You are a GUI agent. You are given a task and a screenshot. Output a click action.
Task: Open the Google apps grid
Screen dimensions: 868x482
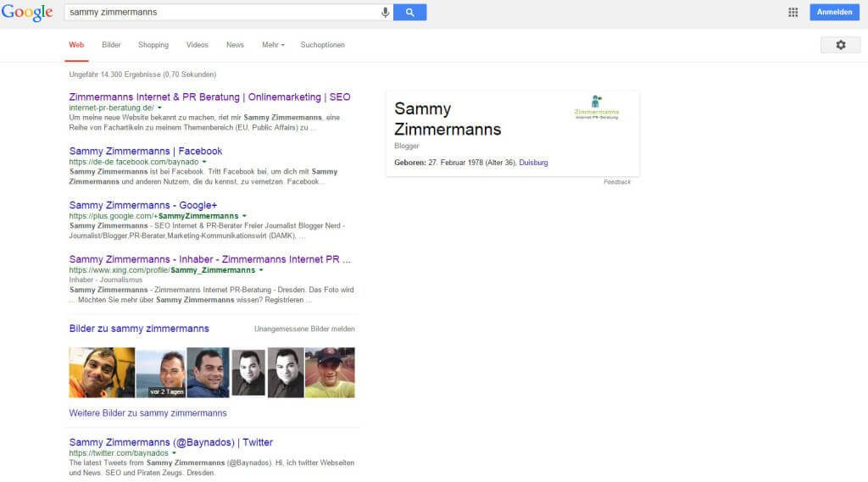tap(793, 12)
